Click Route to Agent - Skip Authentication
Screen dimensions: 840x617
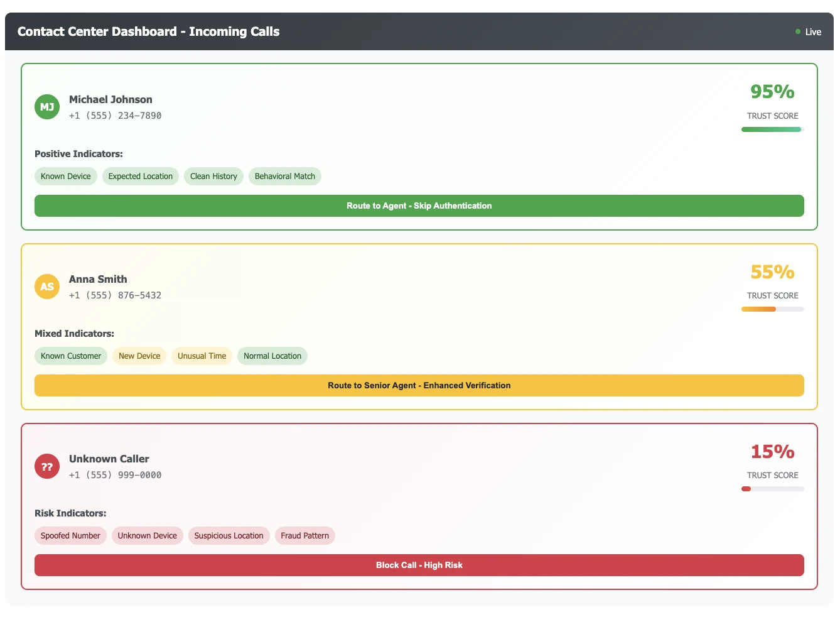[419, 205]
